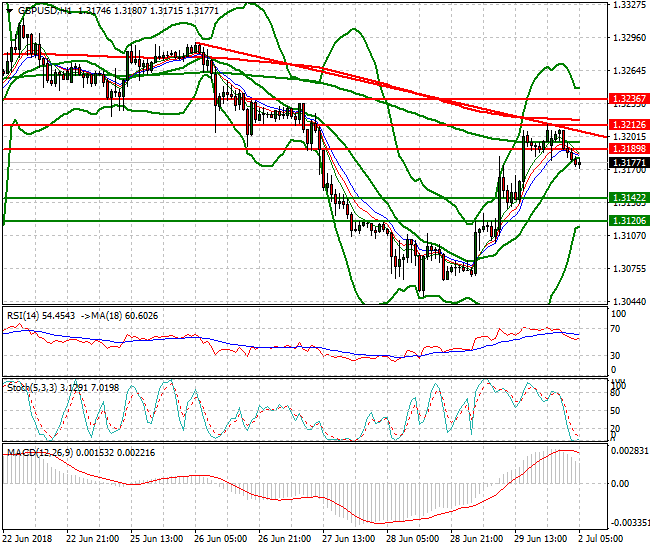This screenshot has height=550, width=650.
Task: Select the green 1.31206 price level label
Action: coord(629,221)
